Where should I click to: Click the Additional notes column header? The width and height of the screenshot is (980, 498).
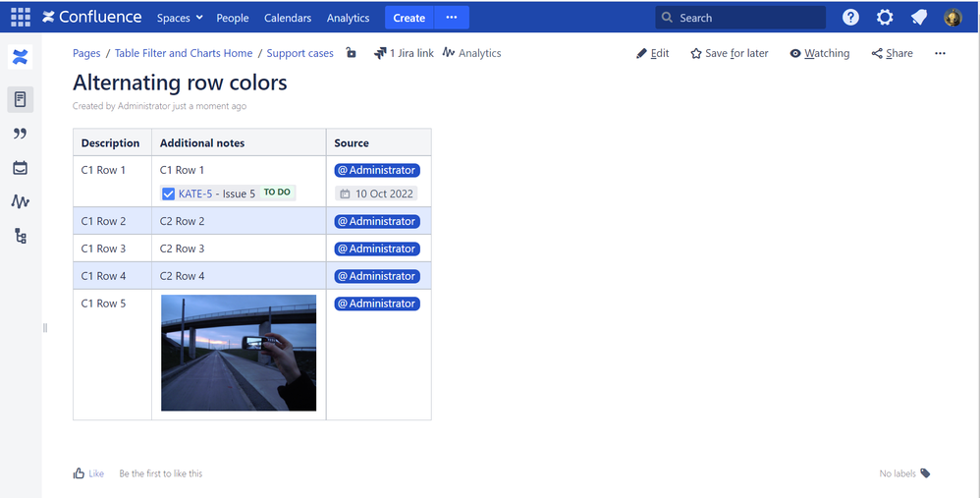(x=239, y=142)
